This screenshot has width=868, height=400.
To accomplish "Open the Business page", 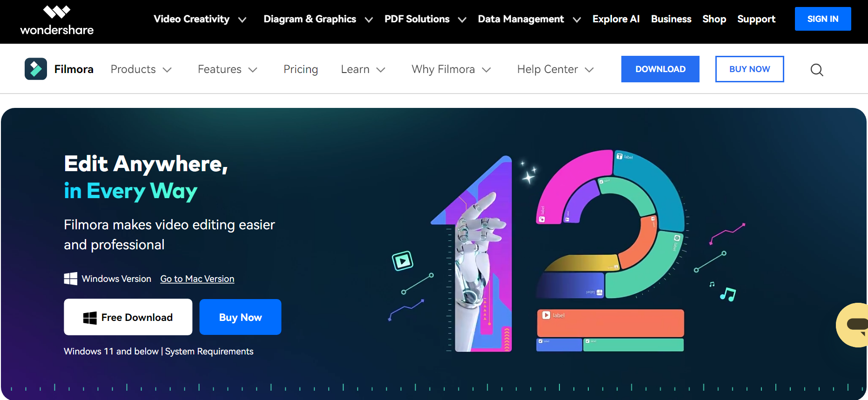I will pyautogui.click(x=671, y=19).
